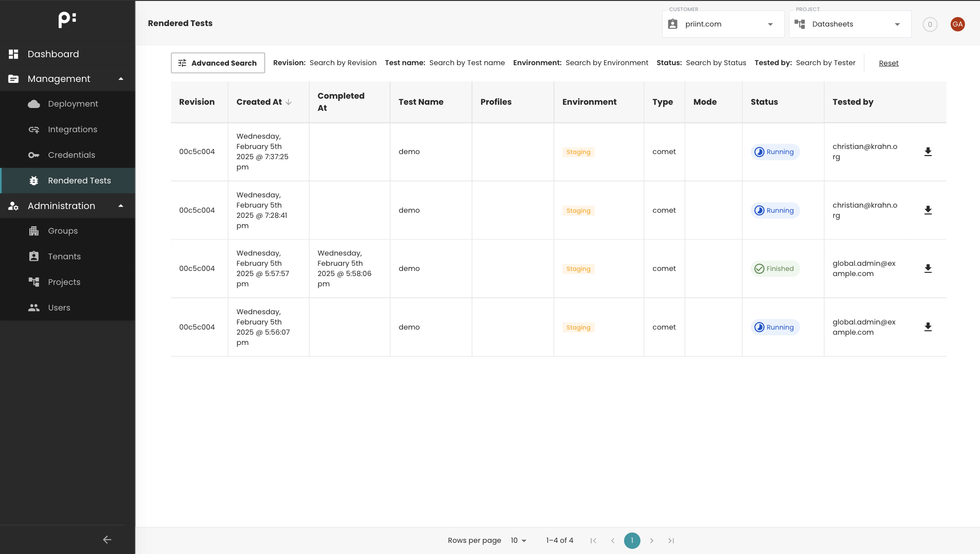Open the GA user avatar menu

[x=957, y=24]
